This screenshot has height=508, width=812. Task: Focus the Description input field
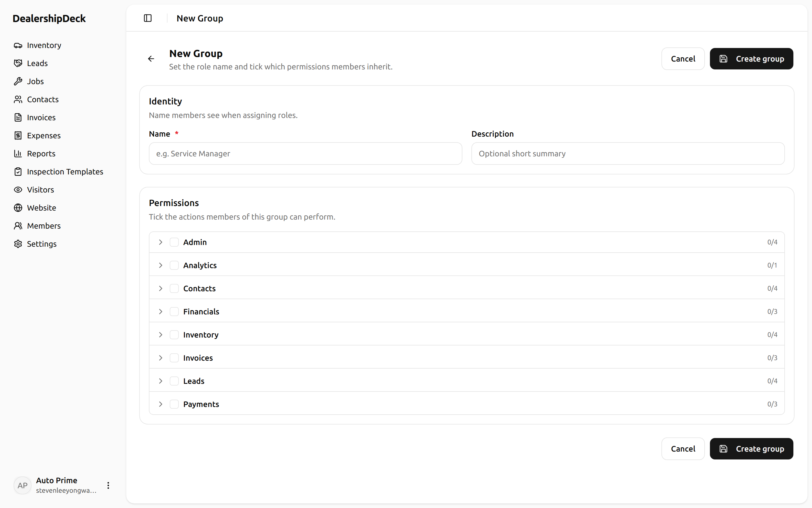tap(628, 154)
